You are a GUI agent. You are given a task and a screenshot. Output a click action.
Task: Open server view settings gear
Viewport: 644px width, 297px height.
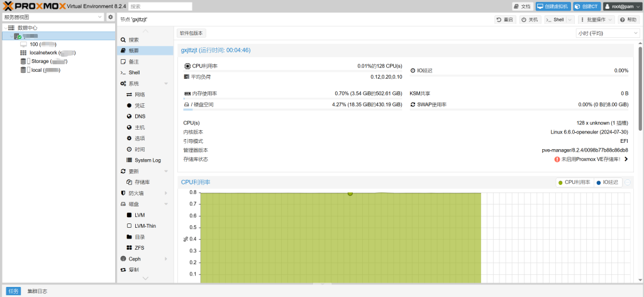tap(110, 17)
